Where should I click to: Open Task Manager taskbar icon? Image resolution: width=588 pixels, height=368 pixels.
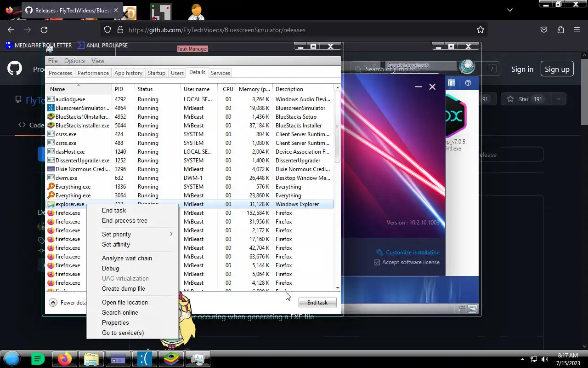pyautogui.click(x=198, y=359)
